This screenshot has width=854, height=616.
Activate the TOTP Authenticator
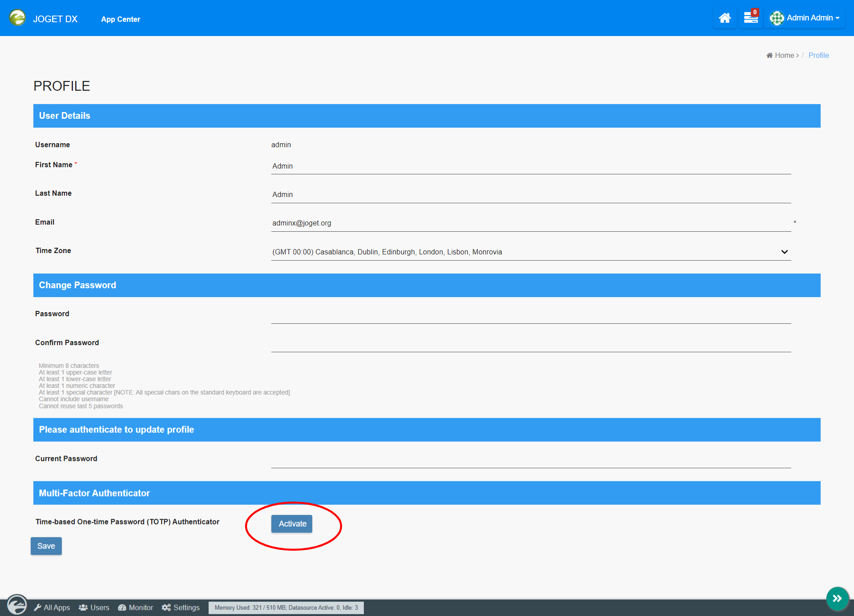pyautogui.click(x=292, y=523)
